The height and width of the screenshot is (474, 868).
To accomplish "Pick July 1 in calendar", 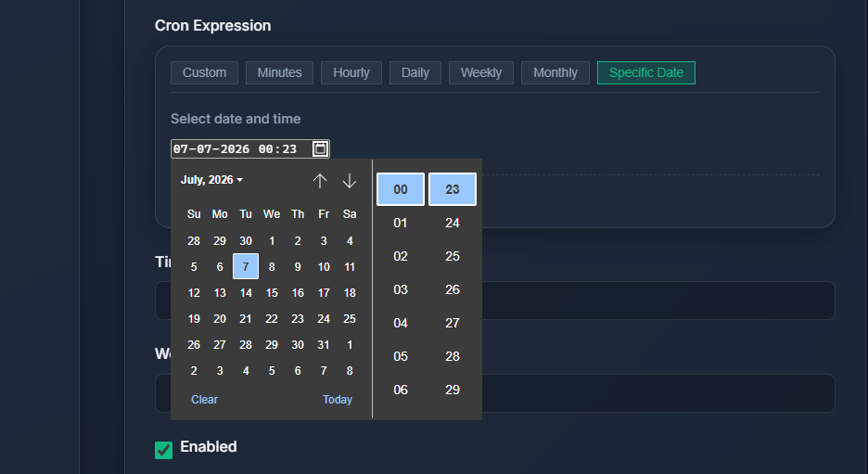I will point(272,240).
